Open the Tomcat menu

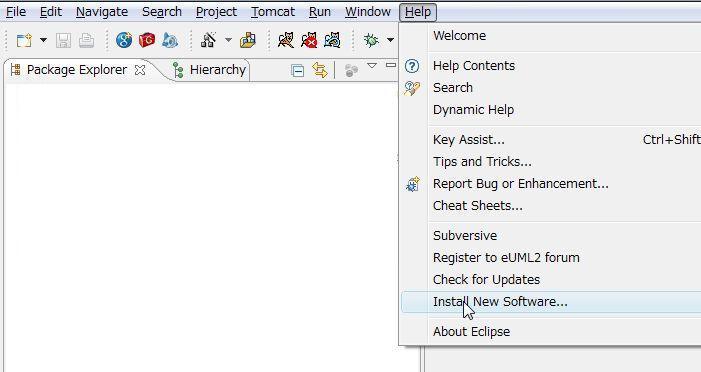273,12
